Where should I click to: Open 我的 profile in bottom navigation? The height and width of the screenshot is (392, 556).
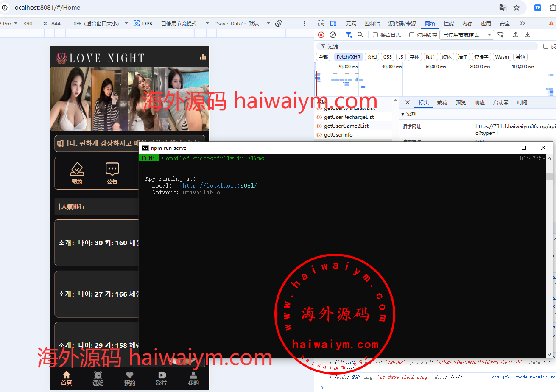pyautogui.click(x=193, y=378)
